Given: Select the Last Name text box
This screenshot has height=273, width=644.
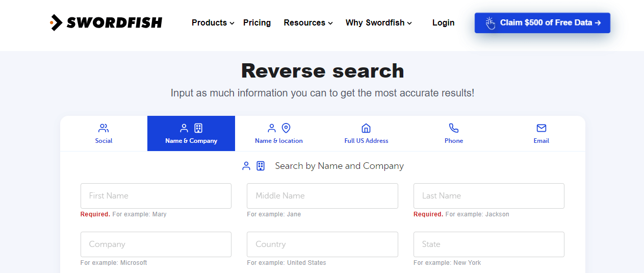Looking at the screenshot, I should [x=488, y=196].
